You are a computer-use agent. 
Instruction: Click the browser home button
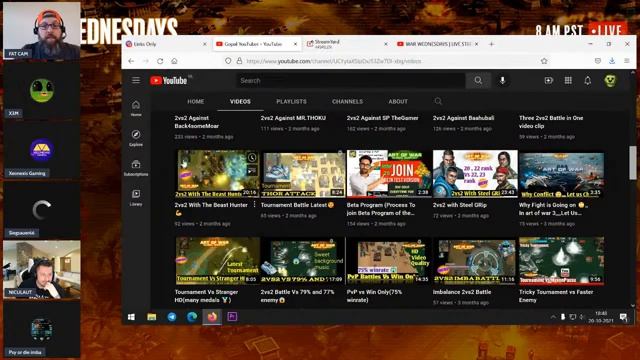pos(174,61)
